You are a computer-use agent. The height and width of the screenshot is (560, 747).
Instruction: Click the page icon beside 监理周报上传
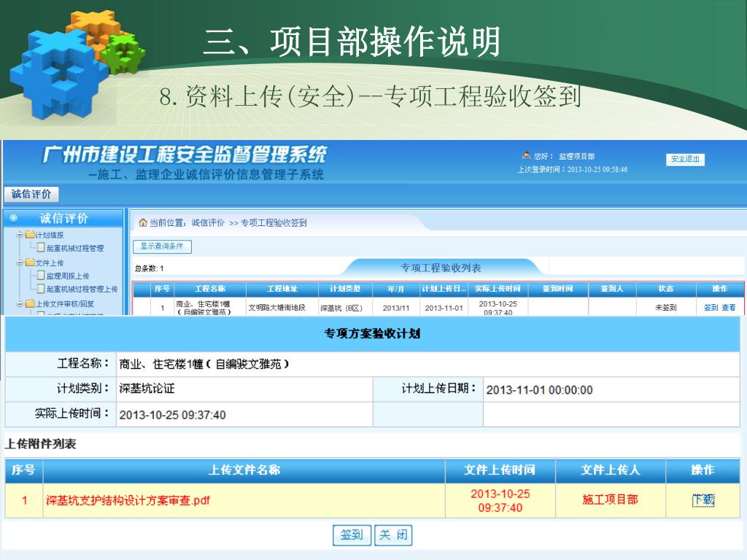pos(41,275)
